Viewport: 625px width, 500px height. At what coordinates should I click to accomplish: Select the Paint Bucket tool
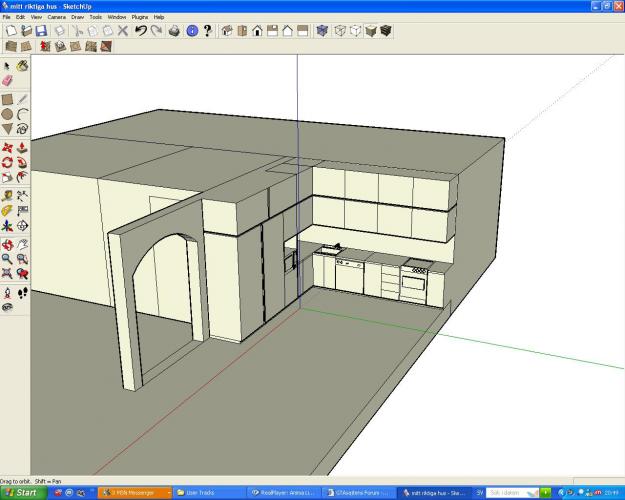(x=22, y=66)
